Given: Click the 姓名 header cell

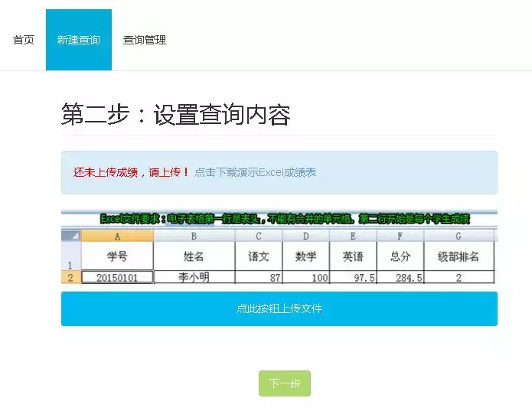Looking at the screenshot, I should (x=194, y=256).
